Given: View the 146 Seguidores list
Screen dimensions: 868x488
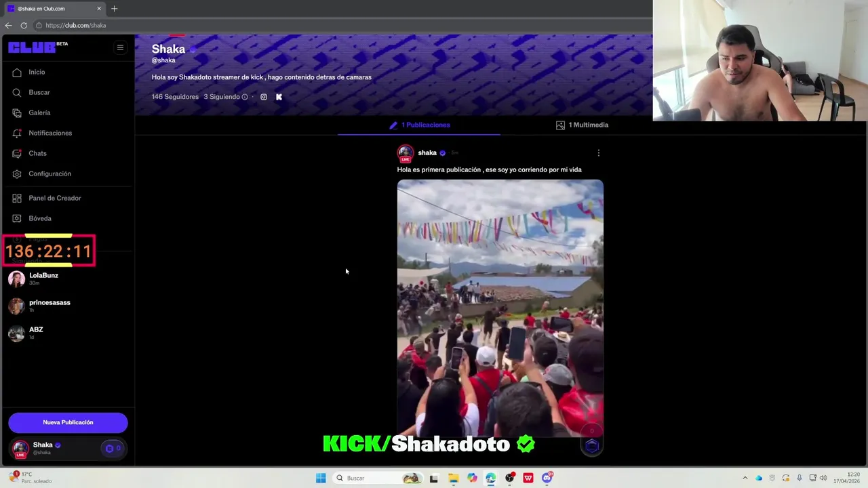Looking at the screenshot, I should point(175,97).
